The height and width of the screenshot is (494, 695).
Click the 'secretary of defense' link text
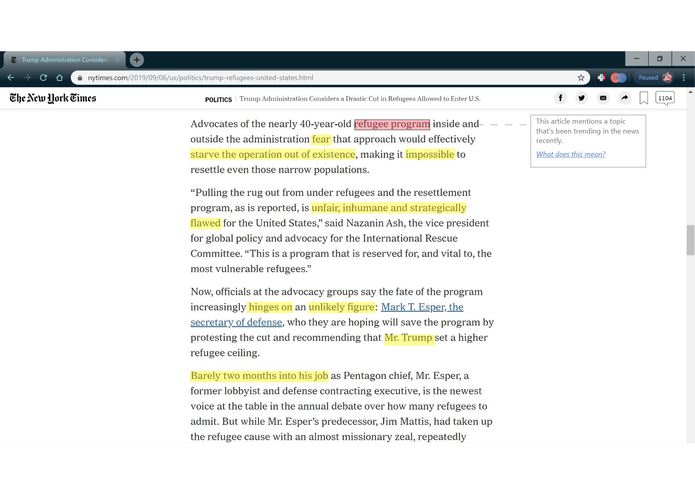(x=236, y=322)
